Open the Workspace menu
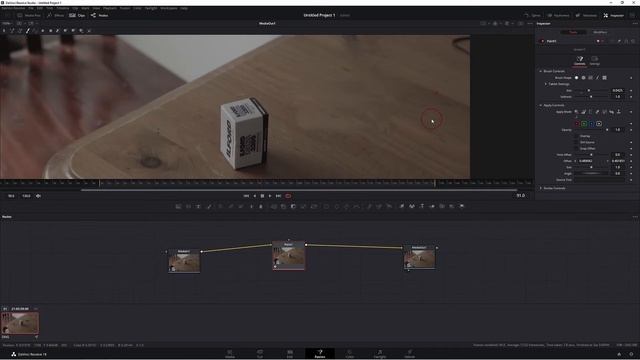 coord(169,8)
